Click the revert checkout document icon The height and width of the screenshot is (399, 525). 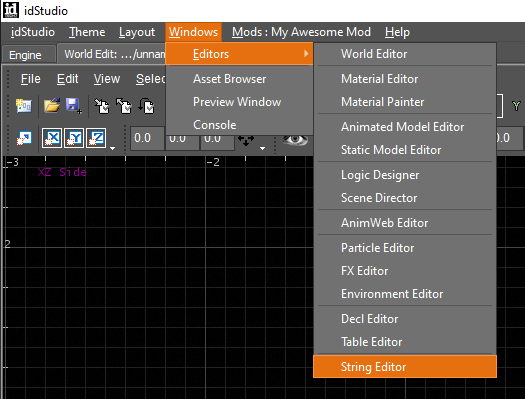tap(146, 106)
